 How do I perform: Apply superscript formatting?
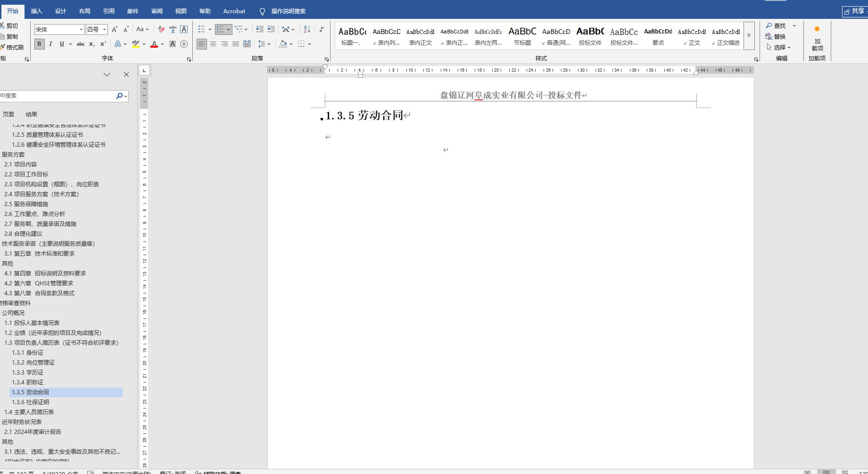coord(103,44)
